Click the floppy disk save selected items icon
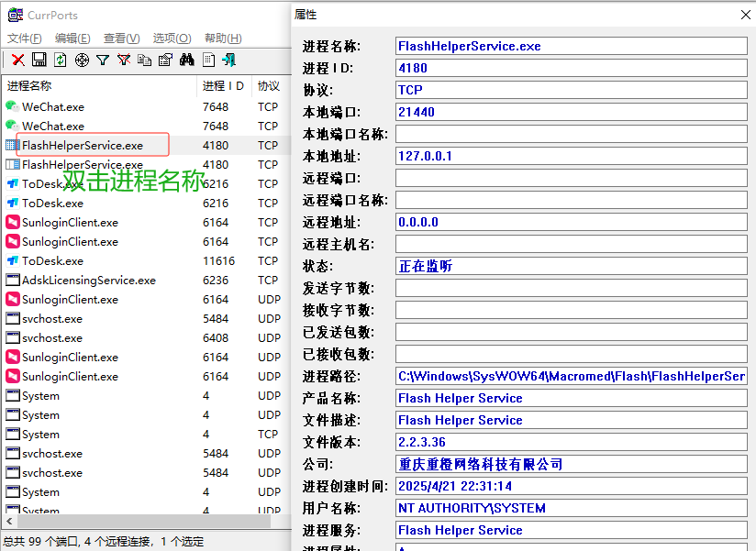The height and width of the screenshot is (551, 756). 39,60
